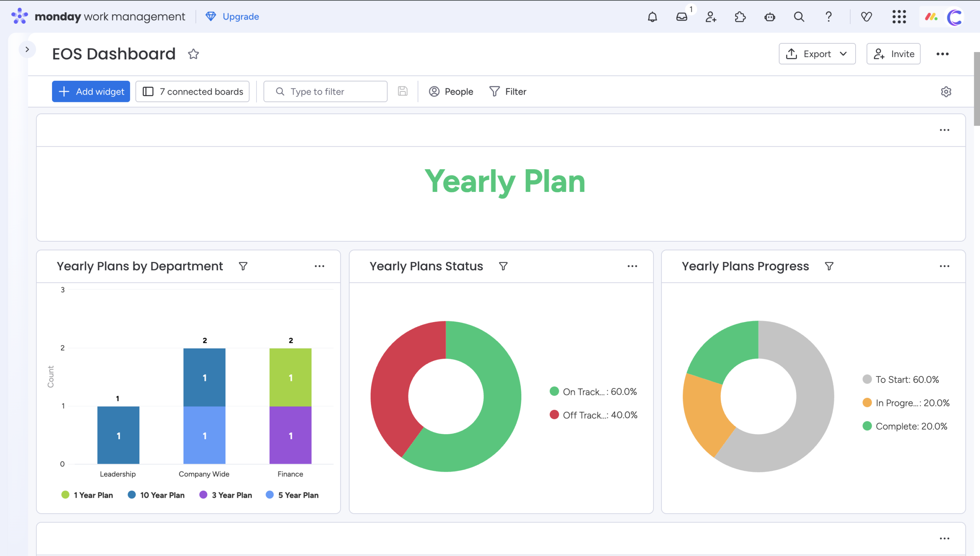Open 7 connected boards selector
This screenshot has height=556, width=980.
coord(193,92)
